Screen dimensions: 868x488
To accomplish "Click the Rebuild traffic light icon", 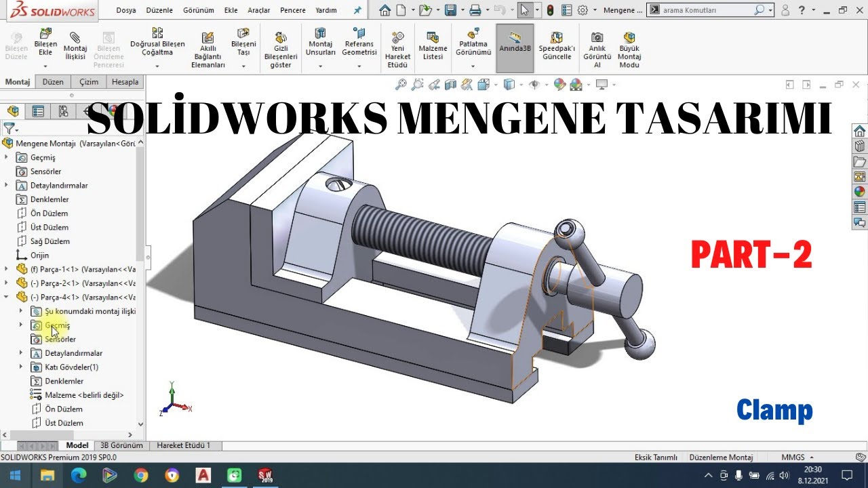I will 550,10.
